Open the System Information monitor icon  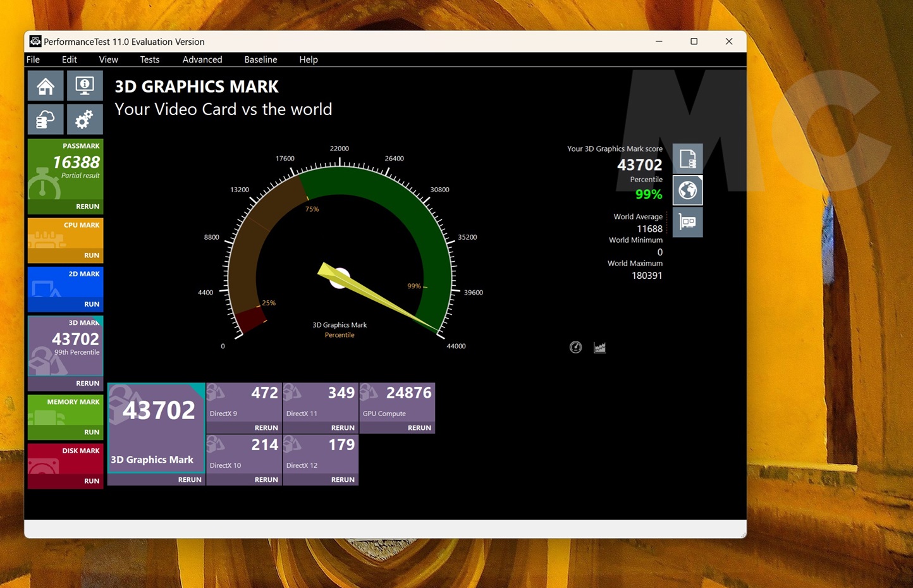pyautogui.click(x=85, y=86)
